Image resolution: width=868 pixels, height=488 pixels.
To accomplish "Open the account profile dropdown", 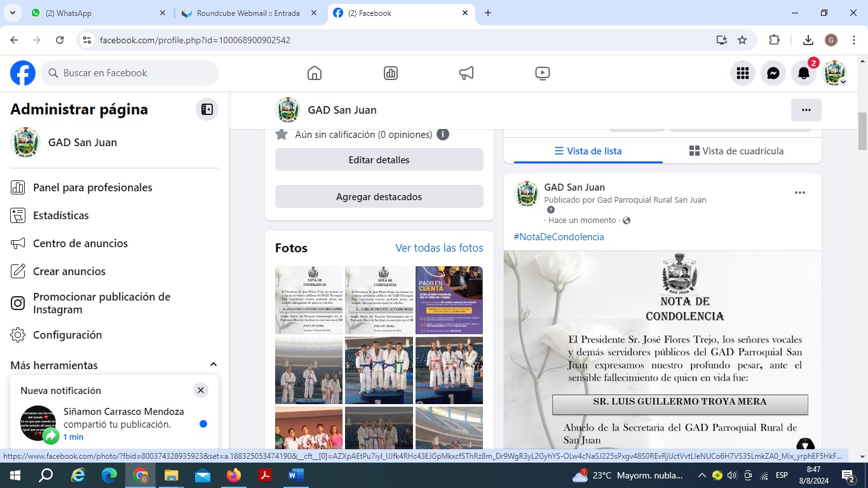I will click(835, 73).
